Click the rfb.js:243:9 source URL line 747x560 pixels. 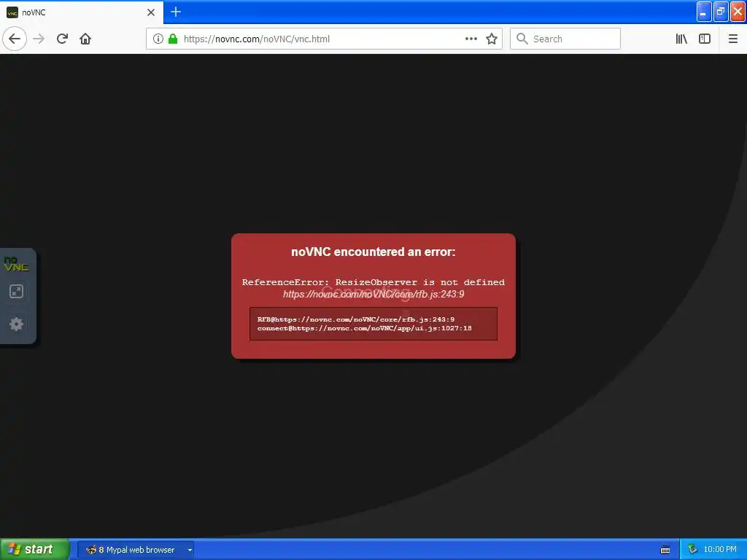[x=373, y=295]
